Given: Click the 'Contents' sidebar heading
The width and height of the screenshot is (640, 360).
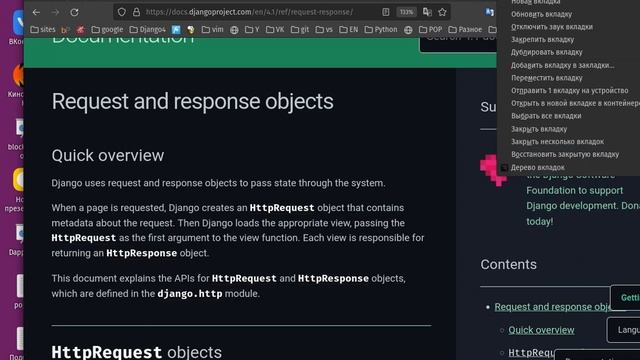Looking at the screenshot, I should click(508, 264).
